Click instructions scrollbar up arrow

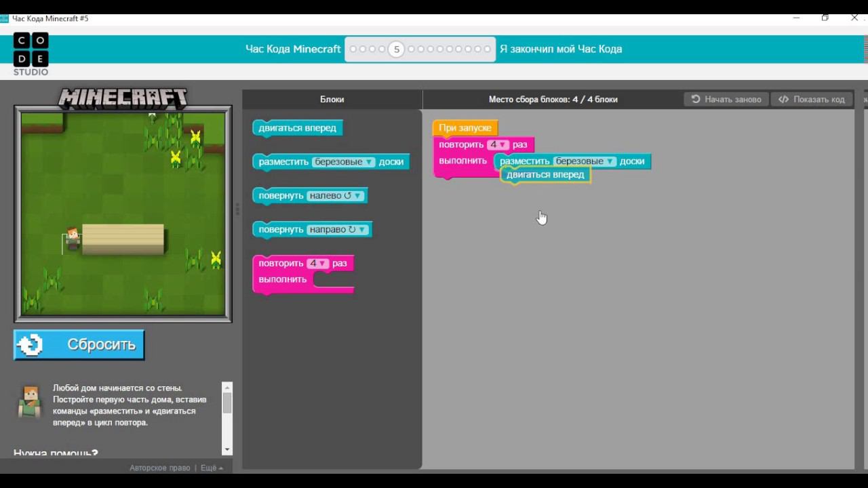[227, 387]
